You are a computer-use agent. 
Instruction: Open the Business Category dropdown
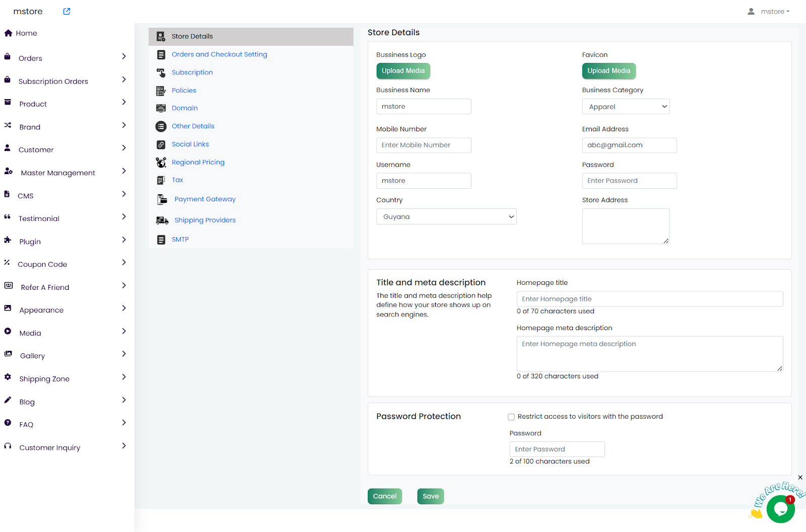626,107
